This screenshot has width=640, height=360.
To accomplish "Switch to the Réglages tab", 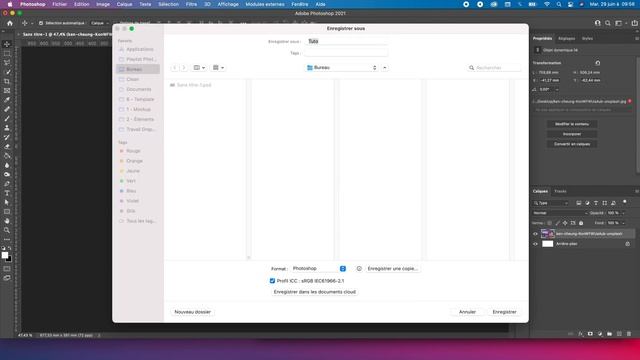I will [x=567, y=38].
